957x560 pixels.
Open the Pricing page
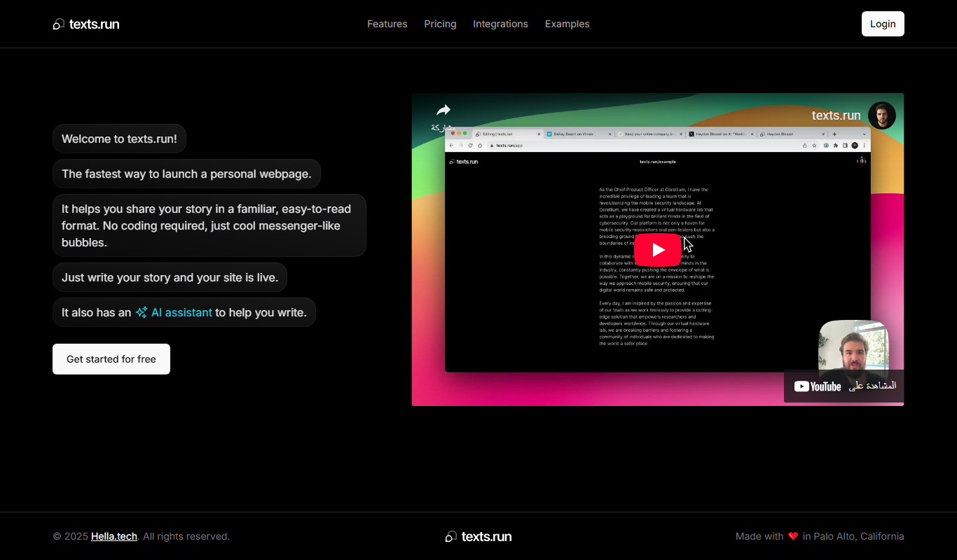coord(440,24)
